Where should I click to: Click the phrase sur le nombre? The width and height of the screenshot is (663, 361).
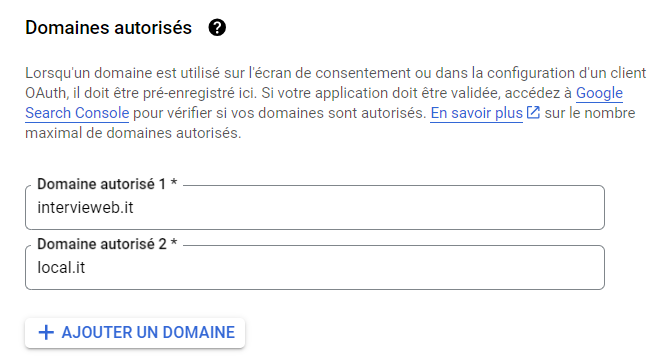590,113
